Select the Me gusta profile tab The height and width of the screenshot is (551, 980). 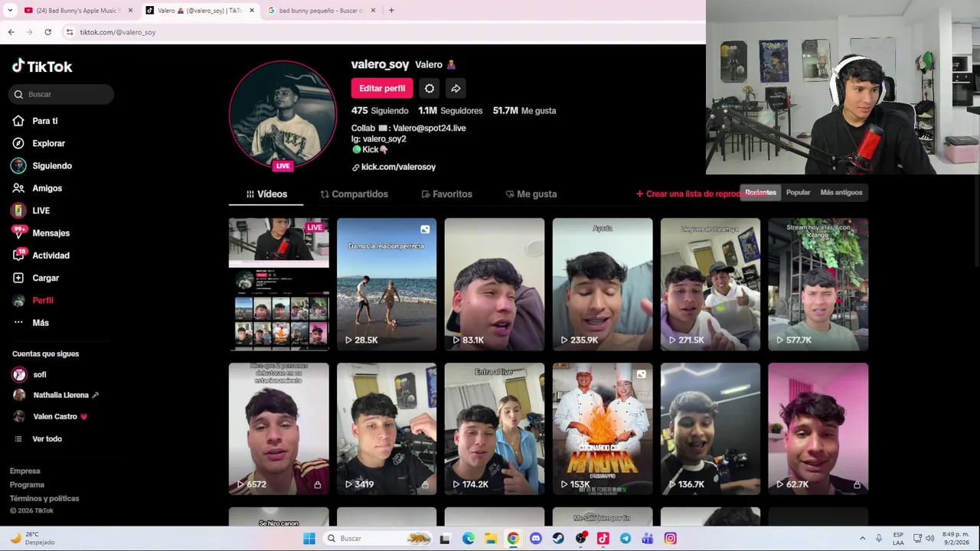531,194
